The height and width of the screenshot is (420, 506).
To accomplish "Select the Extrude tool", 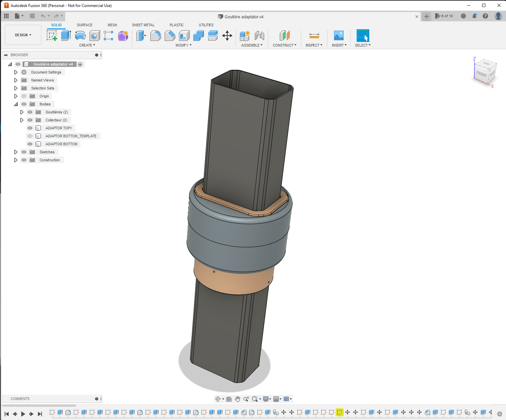I will click(x=66, y=35).
